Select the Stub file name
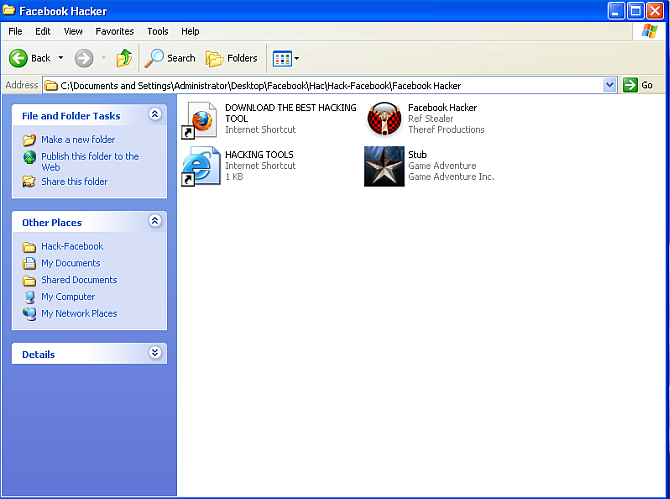 417,154
